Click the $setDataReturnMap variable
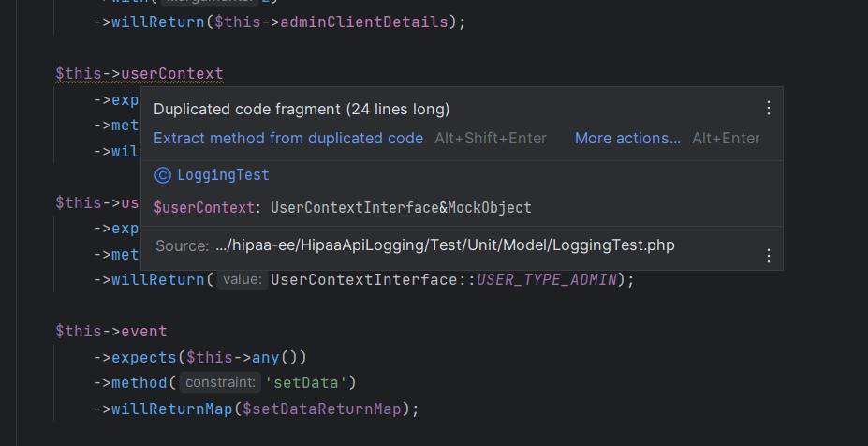Screen dimensions: 868x446 (321, 409)
